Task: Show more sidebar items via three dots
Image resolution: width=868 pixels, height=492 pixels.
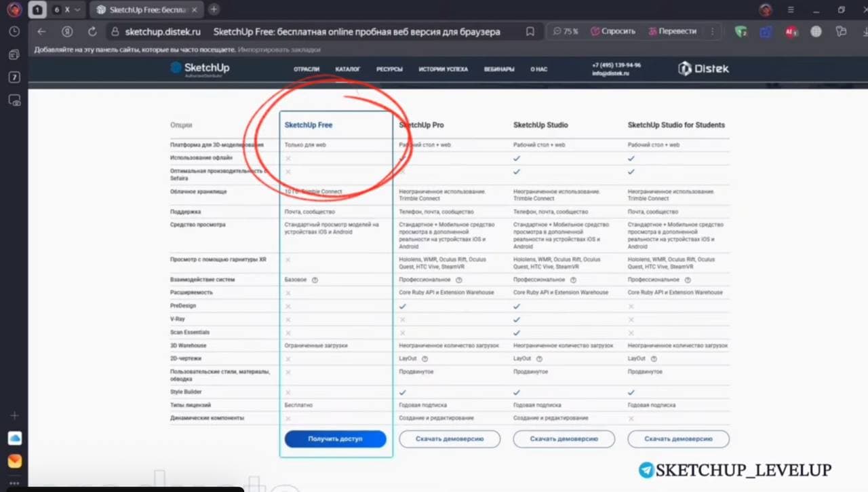Action: coord(14,483)
